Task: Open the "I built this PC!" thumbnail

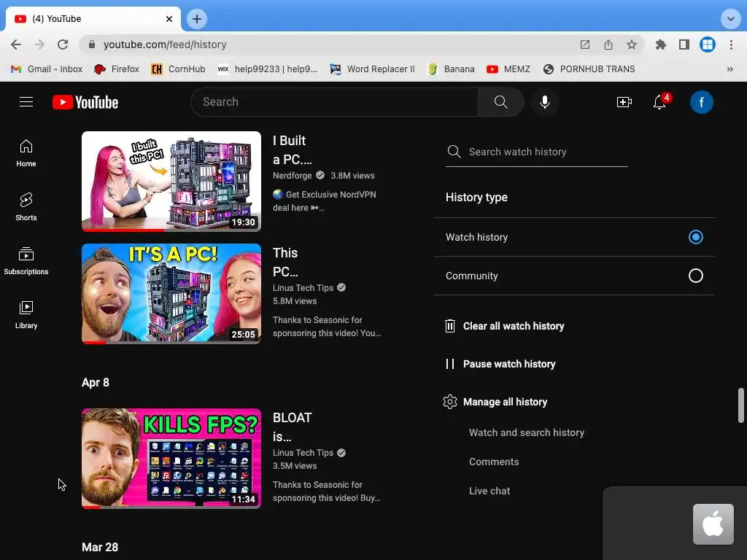Action: [x=171, y=182]
